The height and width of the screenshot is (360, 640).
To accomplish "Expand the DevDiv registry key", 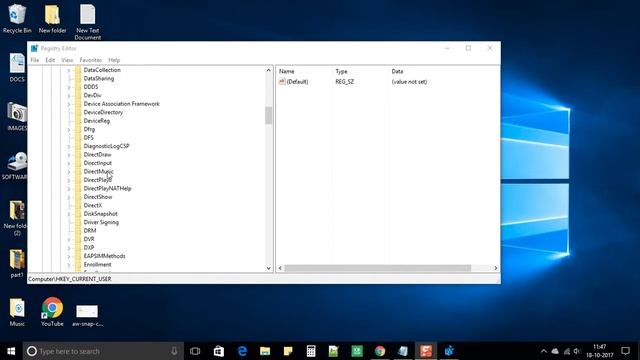I will 69,96.
